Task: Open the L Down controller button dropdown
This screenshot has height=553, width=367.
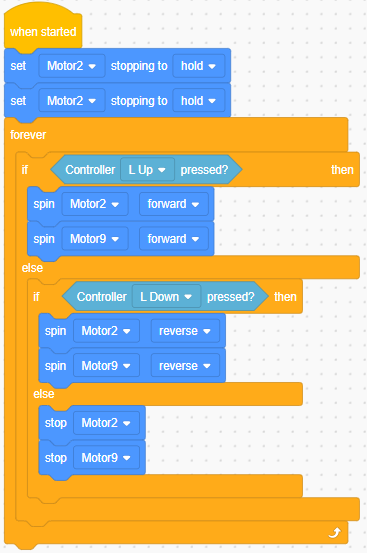Action: pyautogui.click(x=166, y=297)
